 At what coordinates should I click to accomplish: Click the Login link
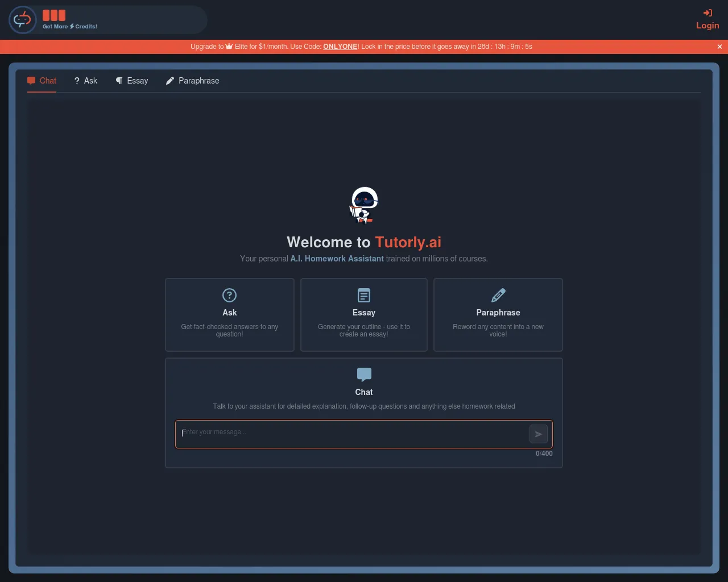[x=708, y=25]
